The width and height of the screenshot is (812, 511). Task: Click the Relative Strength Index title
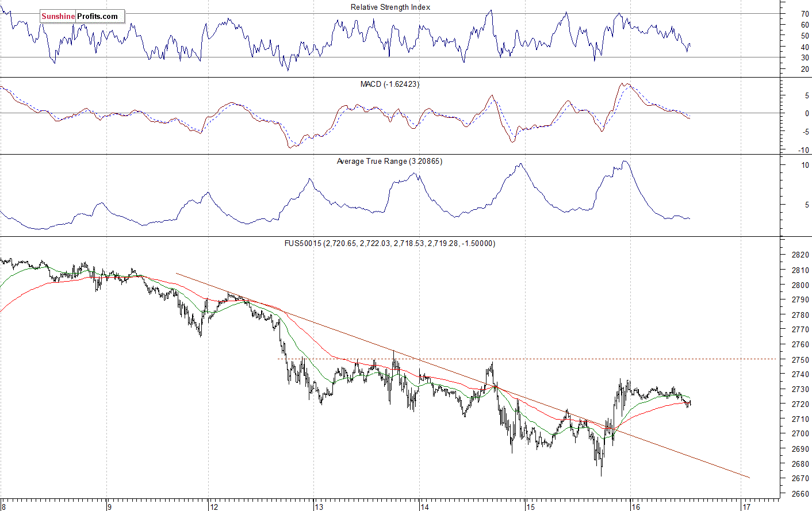coord(390,7)
